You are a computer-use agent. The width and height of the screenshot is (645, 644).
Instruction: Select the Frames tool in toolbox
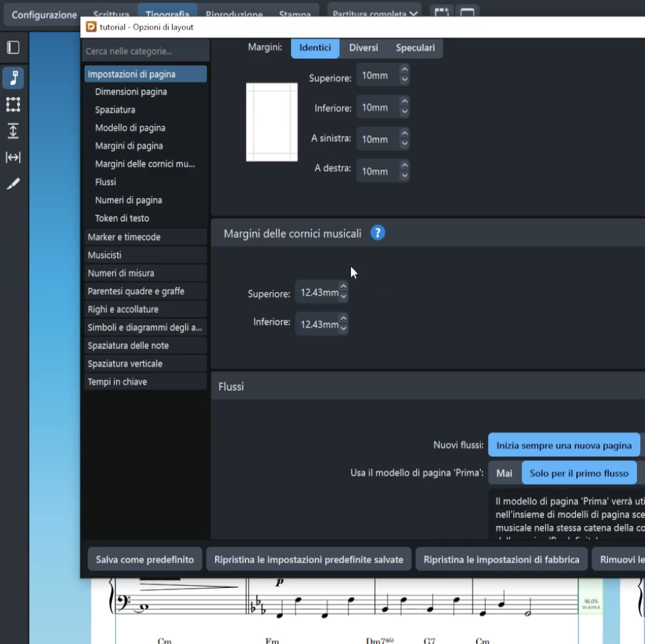click(13, 104)
